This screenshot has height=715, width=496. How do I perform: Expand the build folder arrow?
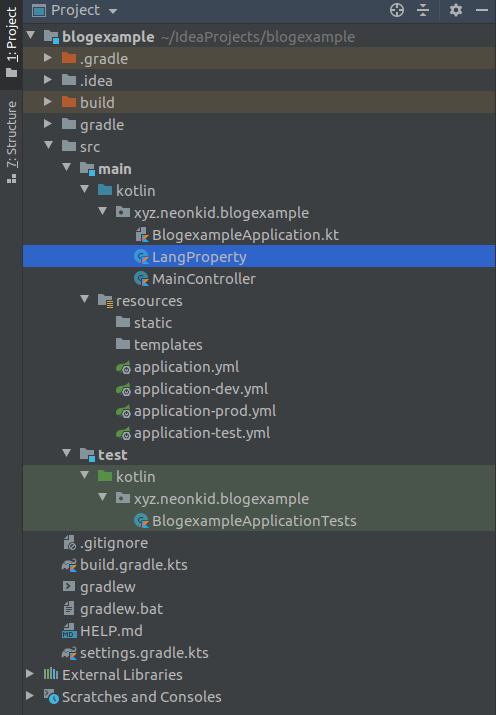(48, 102)
